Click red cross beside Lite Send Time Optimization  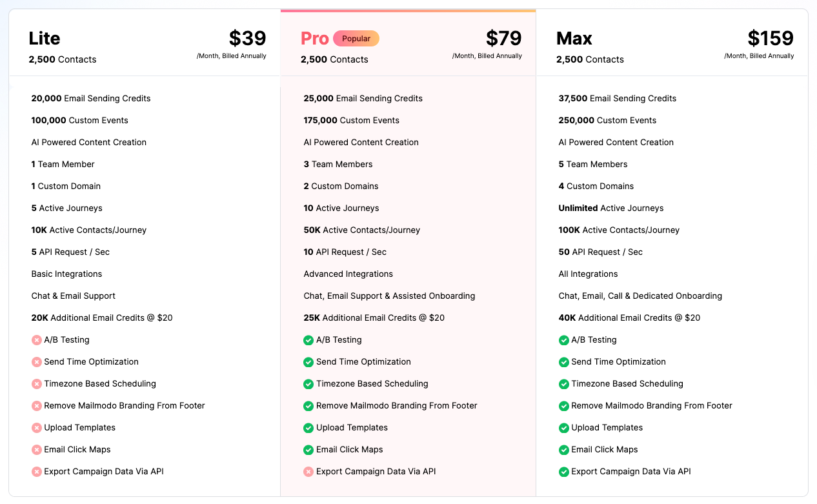coord(37,362)
